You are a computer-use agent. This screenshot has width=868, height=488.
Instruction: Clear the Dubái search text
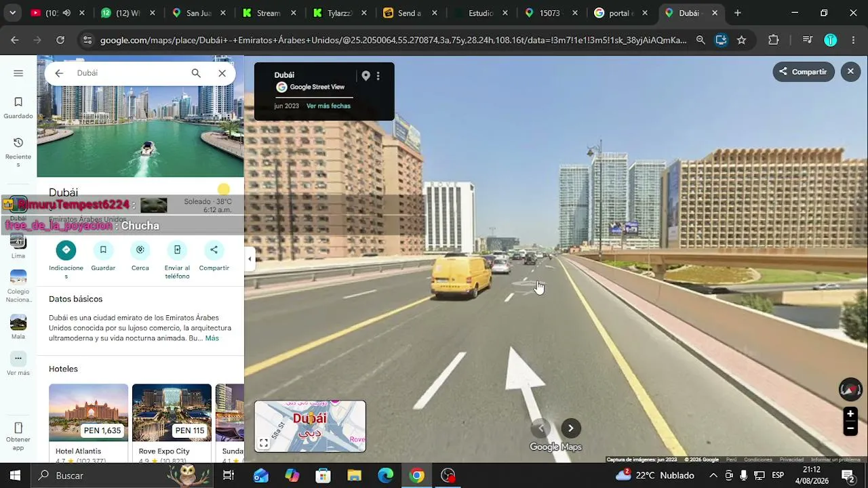click(x=222, y=73)
